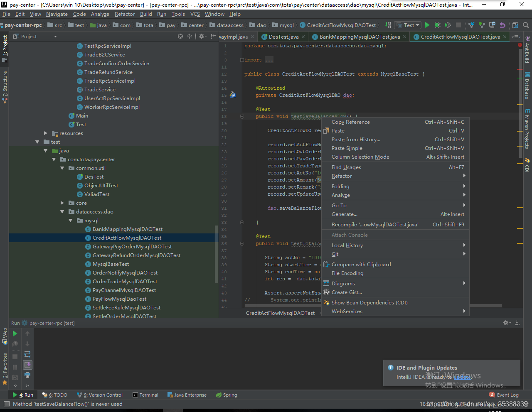Select Compare with Clipboard
The width and height of the screenshot is (532, 412).
pos(395,264)
